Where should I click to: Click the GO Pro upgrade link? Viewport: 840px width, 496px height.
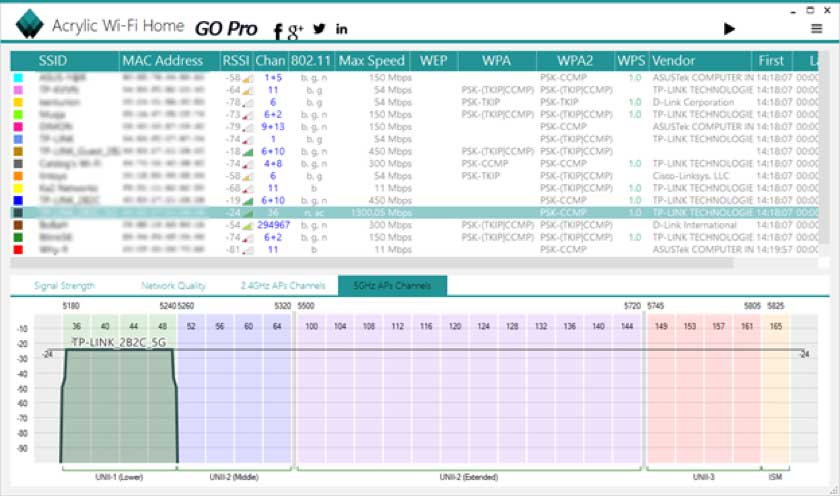226,29
